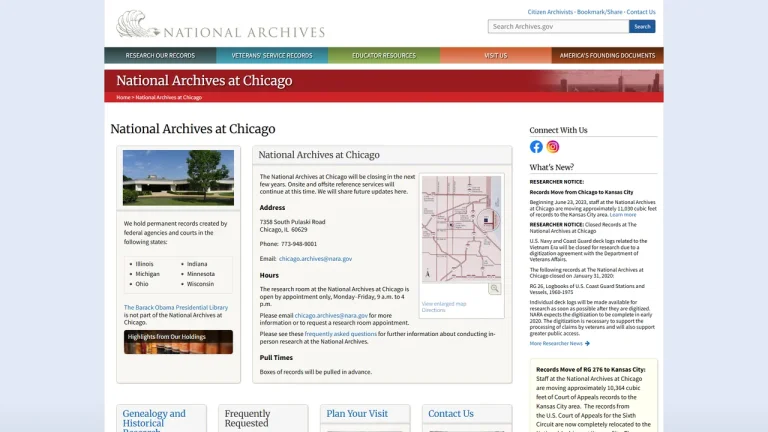Open the Contact Us card heading
This screenshot has height=432, width=768.
(451, 413)
